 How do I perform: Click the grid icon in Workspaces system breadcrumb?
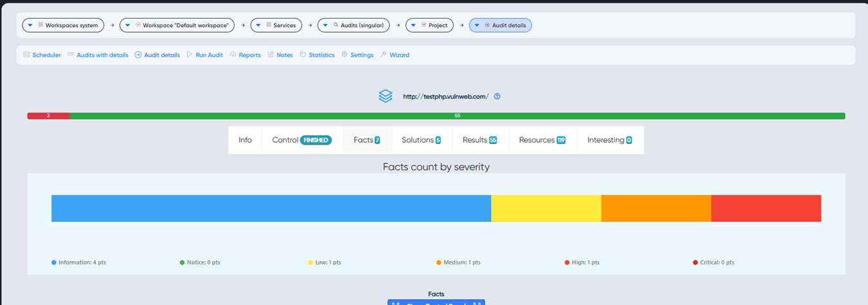click(41, 25)
